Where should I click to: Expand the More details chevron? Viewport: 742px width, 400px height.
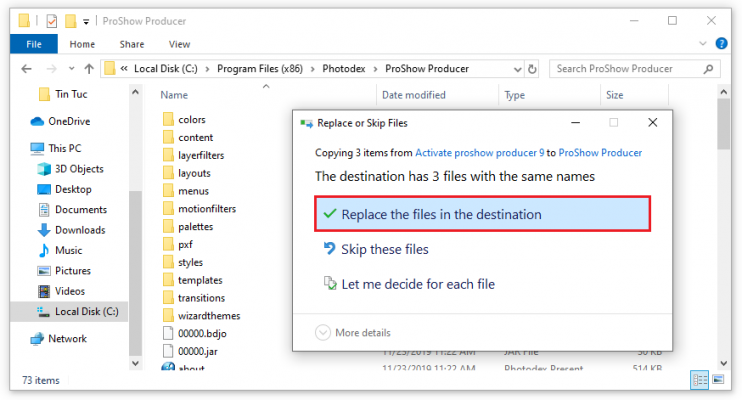pos(323,332)
